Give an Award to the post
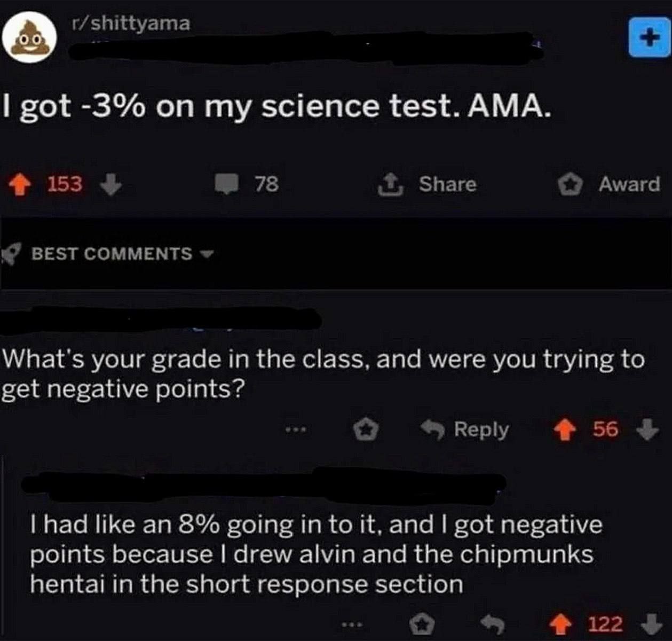The height and width of the screenshot is (641, 672). pyautogui.click(x=609, y=184)
